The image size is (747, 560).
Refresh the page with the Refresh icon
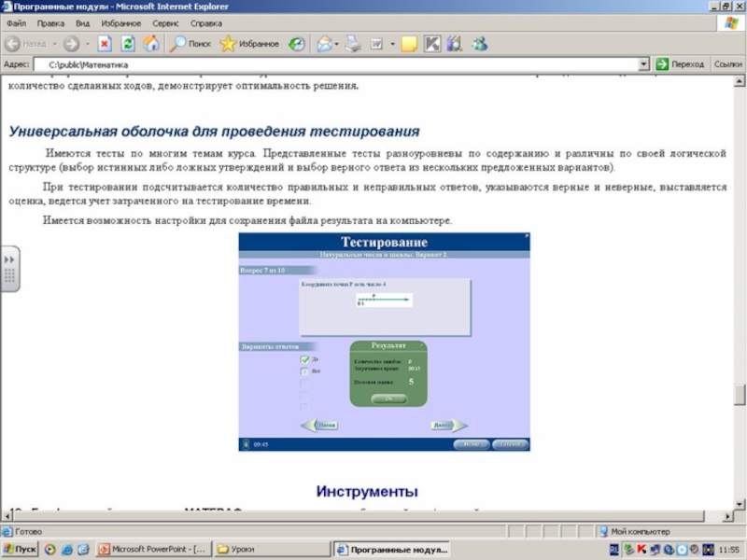click(128, 43)
